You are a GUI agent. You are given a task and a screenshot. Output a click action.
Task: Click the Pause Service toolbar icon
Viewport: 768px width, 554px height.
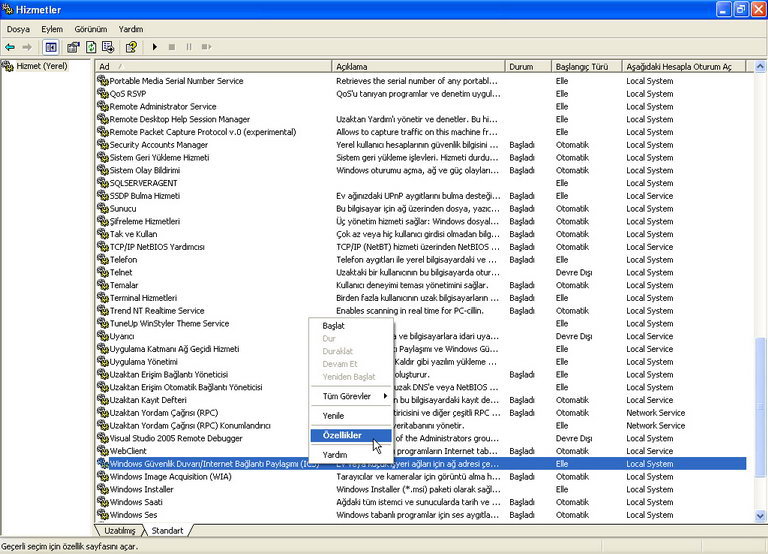point(189,47)
